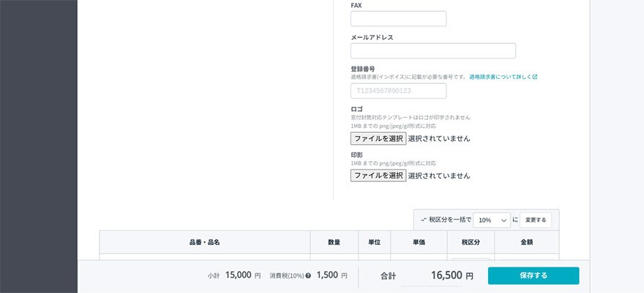The height and width of the screenshot is (293, 644).
Task: Focus the メールアドレス email input field
Action: coord(433,50)
